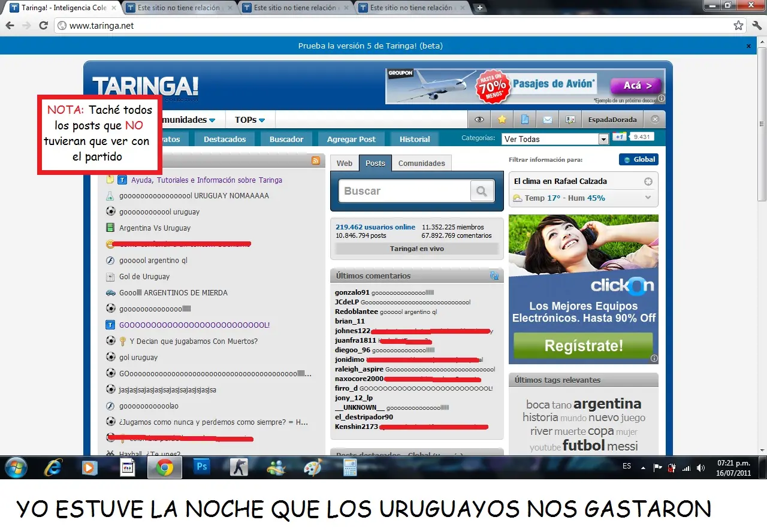767x532 pixels.
Task: Click the Buscar search input field
Action: (405, 191)
